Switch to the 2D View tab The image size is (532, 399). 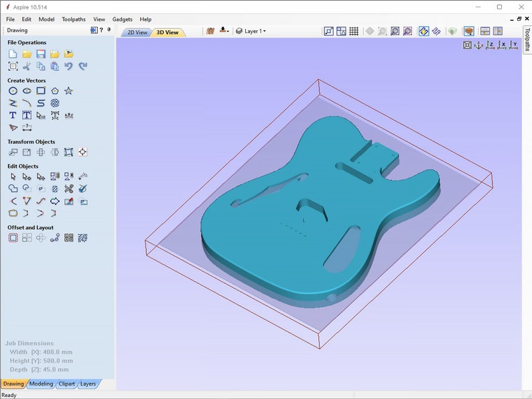point(137,33)
